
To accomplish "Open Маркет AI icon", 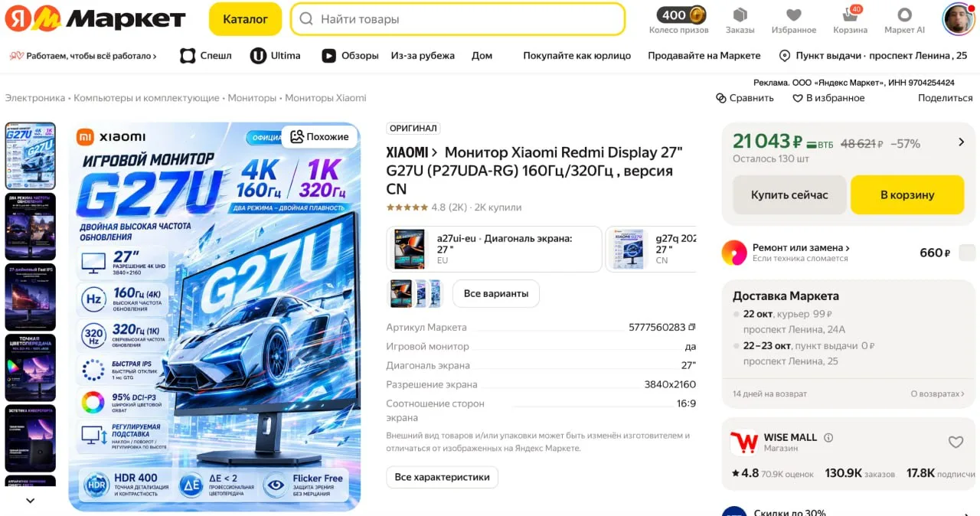I will [904, 15].
